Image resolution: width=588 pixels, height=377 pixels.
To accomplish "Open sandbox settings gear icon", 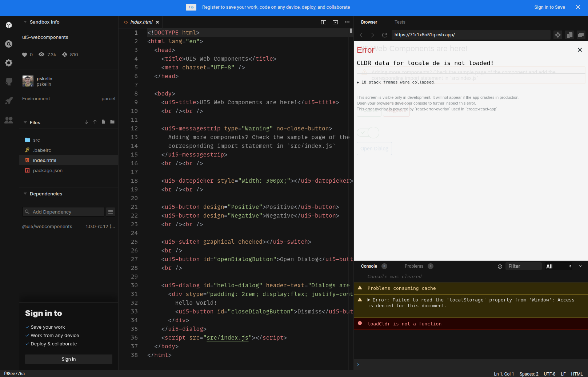I will (x=9, y=63).
